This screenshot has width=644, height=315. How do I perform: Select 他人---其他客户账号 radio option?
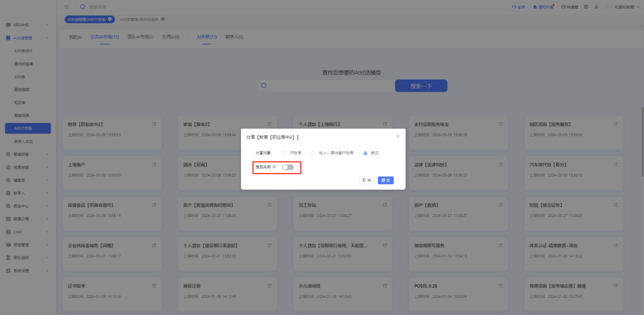313,153
